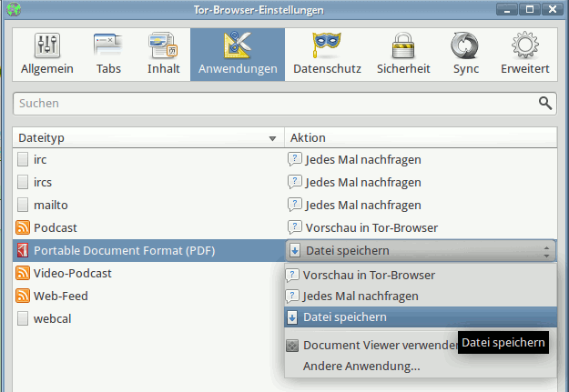Click the webcal row's blank file icon

(x=23, y=318)
